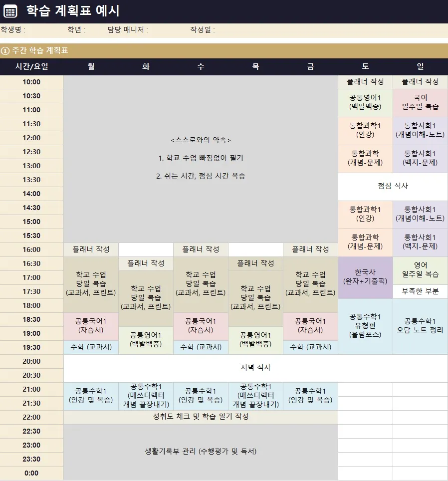Click the 담당 매니저 field label
This screenshot has height=481, width=448.
(x=128, y=30)
